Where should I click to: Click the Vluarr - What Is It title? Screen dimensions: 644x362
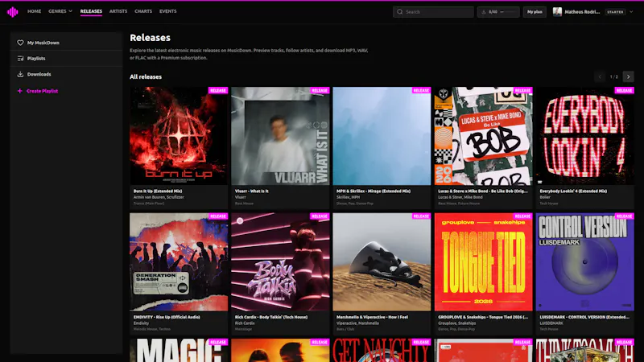coord(252,191)
